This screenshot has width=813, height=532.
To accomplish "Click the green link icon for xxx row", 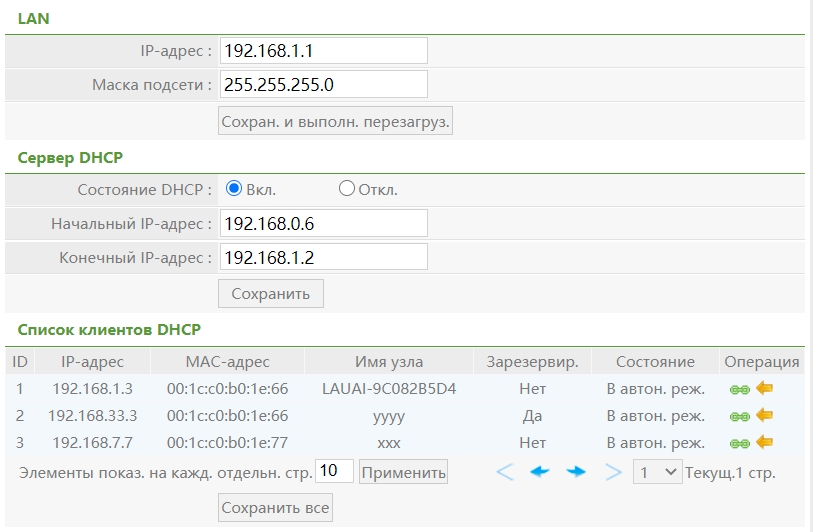I will pos(739,443).
